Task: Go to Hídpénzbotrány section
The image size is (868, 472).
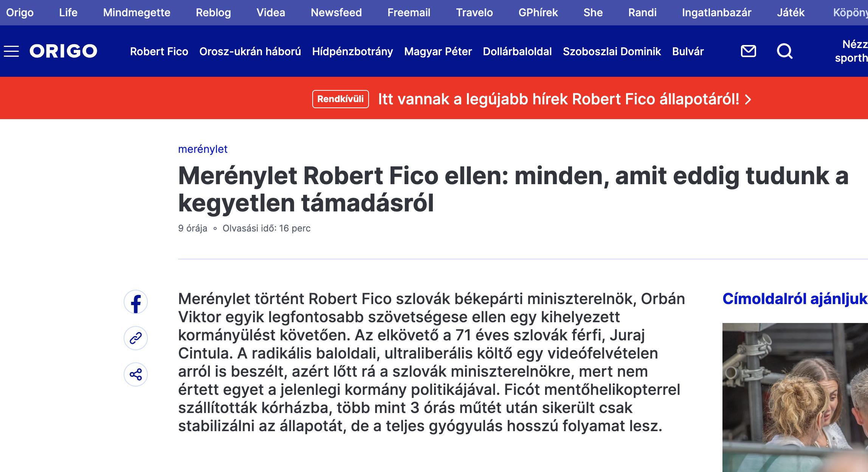Action: (352, 51)
